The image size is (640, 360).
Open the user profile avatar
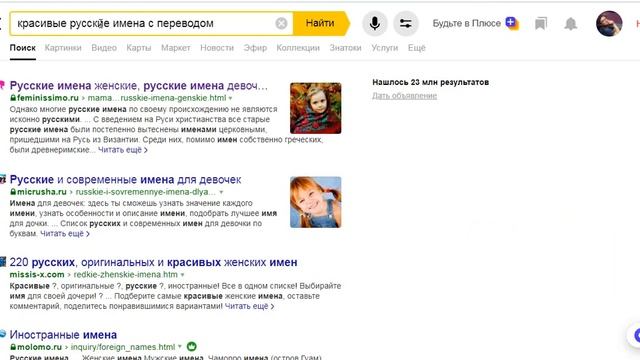[609, 23]
